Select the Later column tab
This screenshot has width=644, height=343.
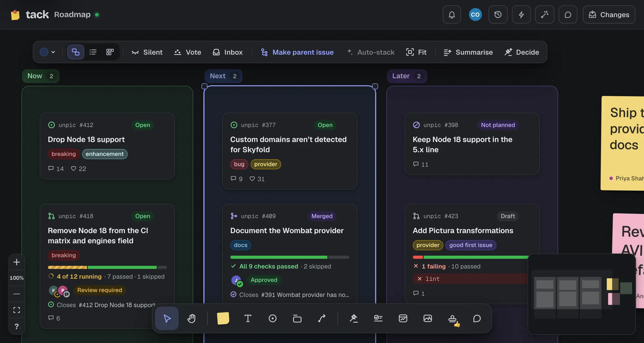click(x=407, y=76)
